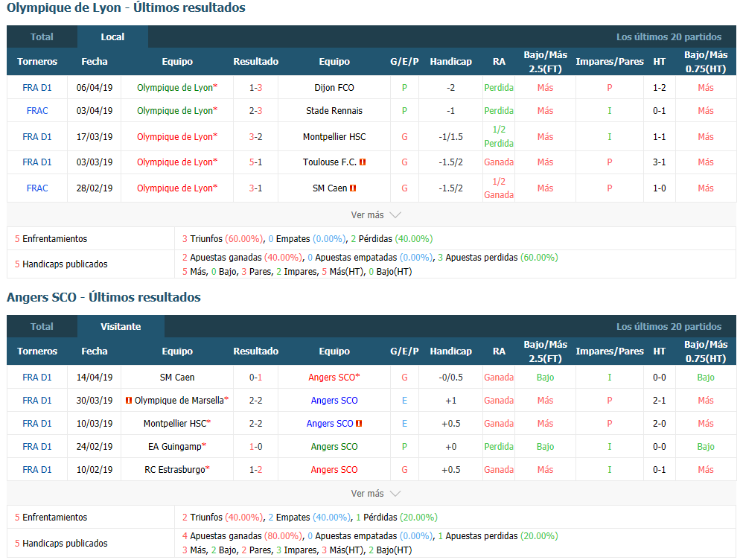Click the red card icon before Olympique de Marsella
Image resolution: width=743 pixels, height=560 pixels.
128,401
